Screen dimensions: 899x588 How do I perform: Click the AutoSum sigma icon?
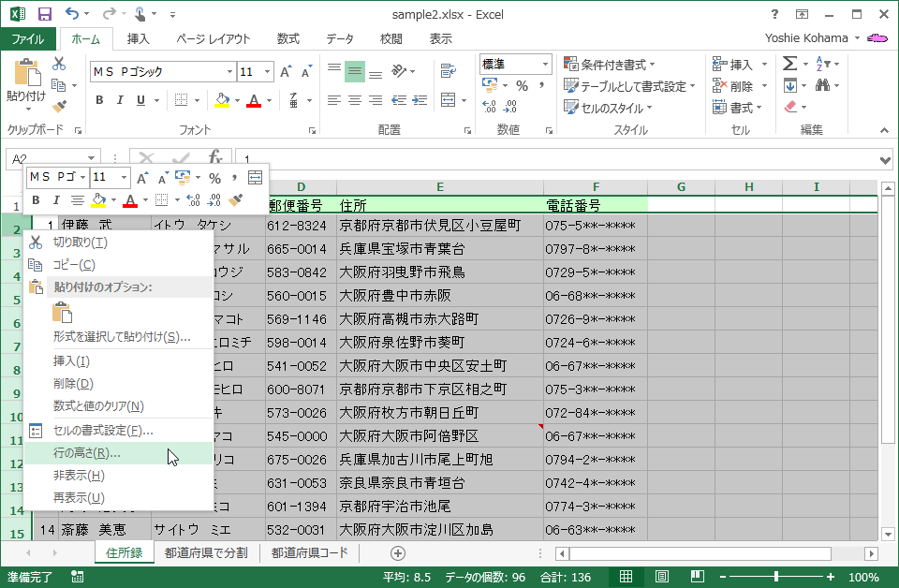point(789,63)
